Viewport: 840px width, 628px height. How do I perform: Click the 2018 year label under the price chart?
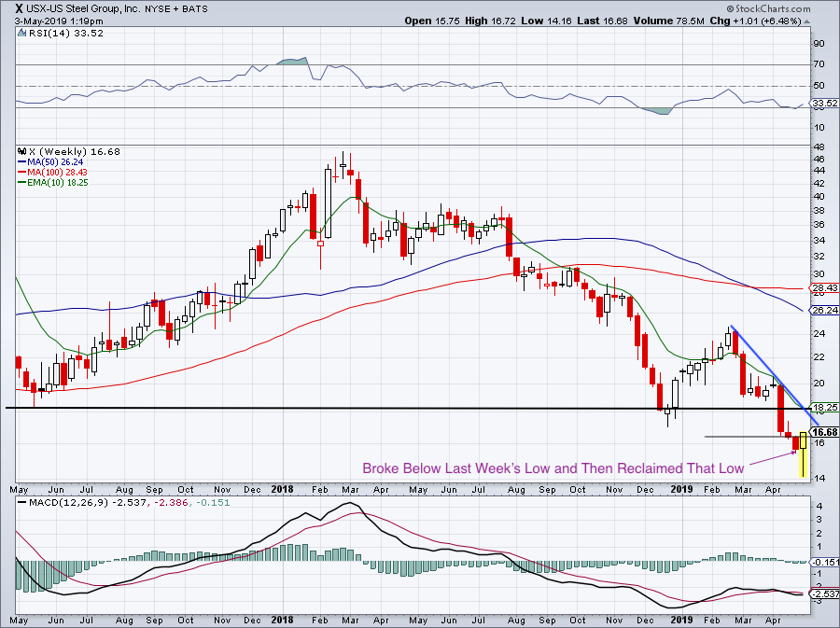click(x=282, y=489)
